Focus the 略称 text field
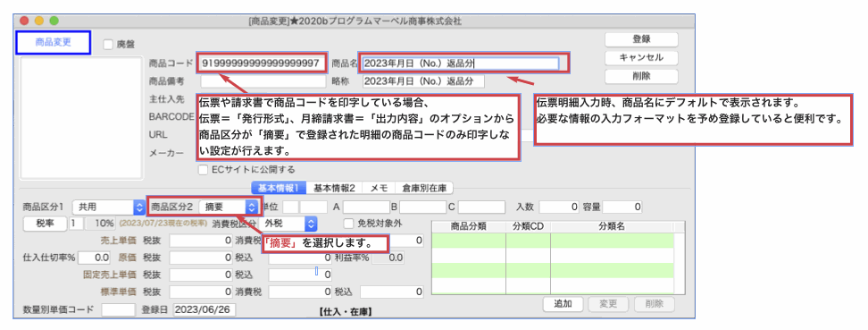This screenshot has height=330, width=868. pos(423,81)
